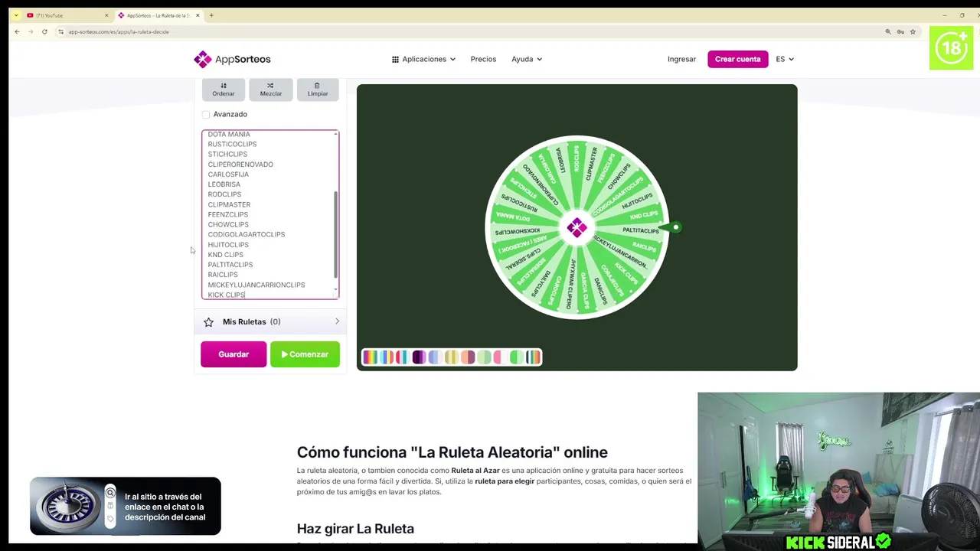Go back with the browser back arrow
The height and width of the screenshot is (551, 980).
[17, 31]
